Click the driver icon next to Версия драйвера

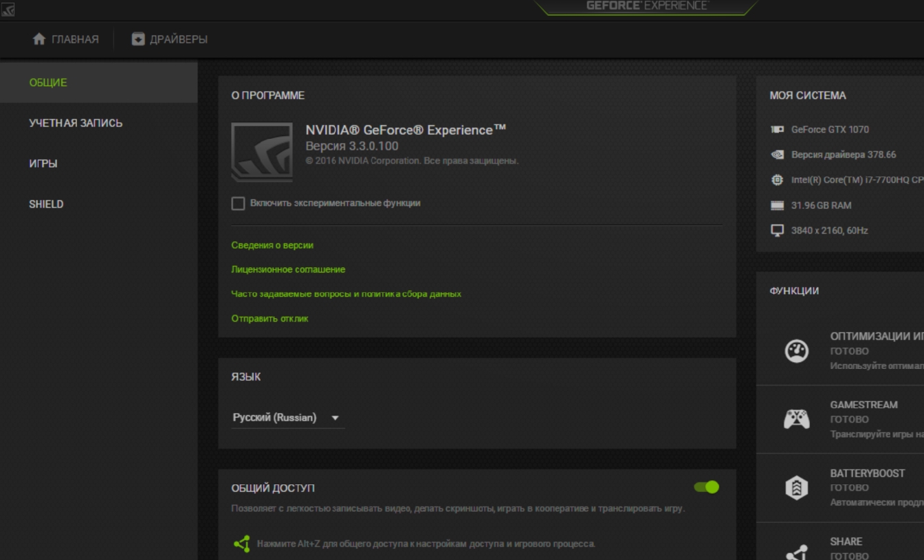pos(778,155)
